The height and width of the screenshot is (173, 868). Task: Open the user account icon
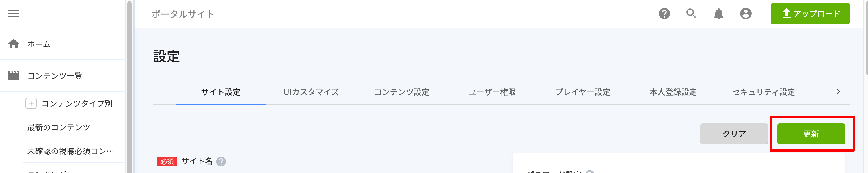point(745,14)
